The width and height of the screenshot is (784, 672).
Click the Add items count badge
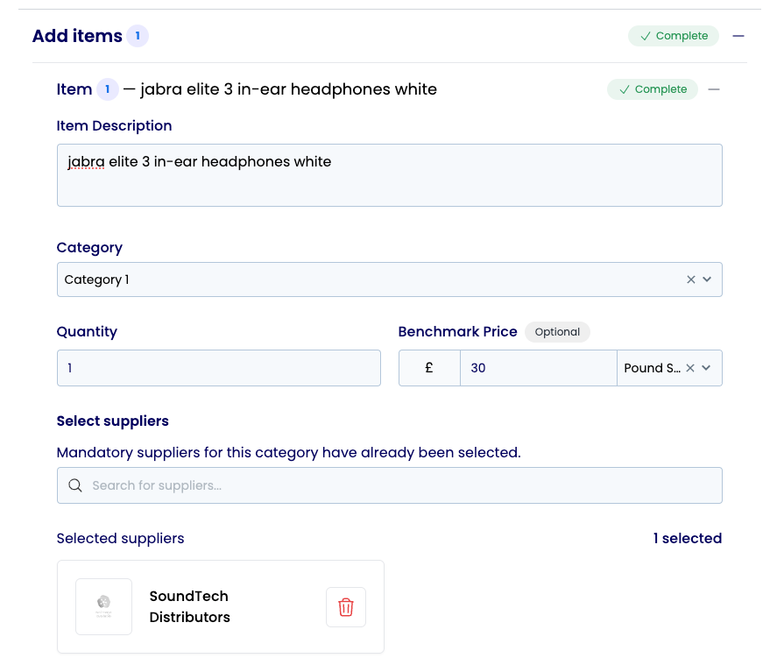138,36
